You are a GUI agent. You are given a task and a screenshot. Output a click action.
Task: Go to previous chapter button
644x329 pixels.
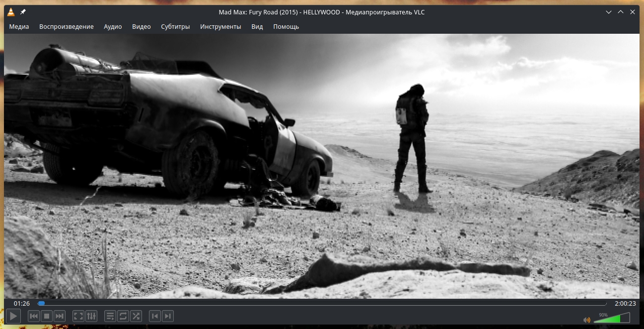(155, 316)
